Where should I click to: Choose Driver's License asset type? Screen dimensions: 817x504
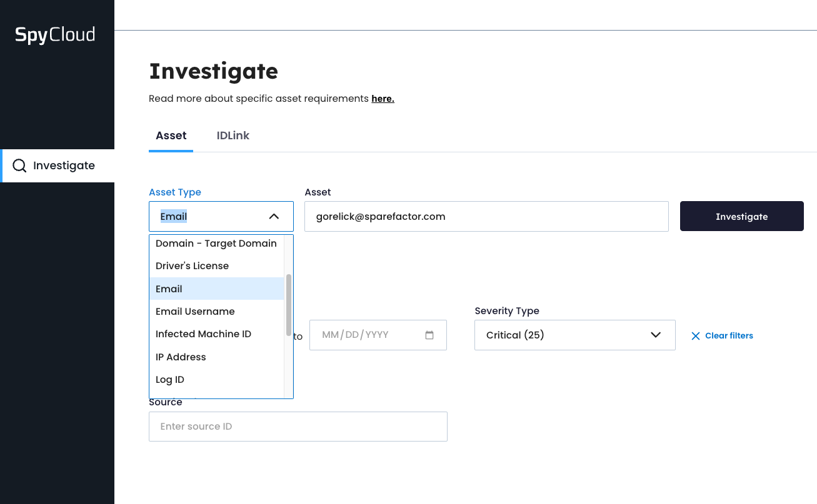click(x=192, y=266)
